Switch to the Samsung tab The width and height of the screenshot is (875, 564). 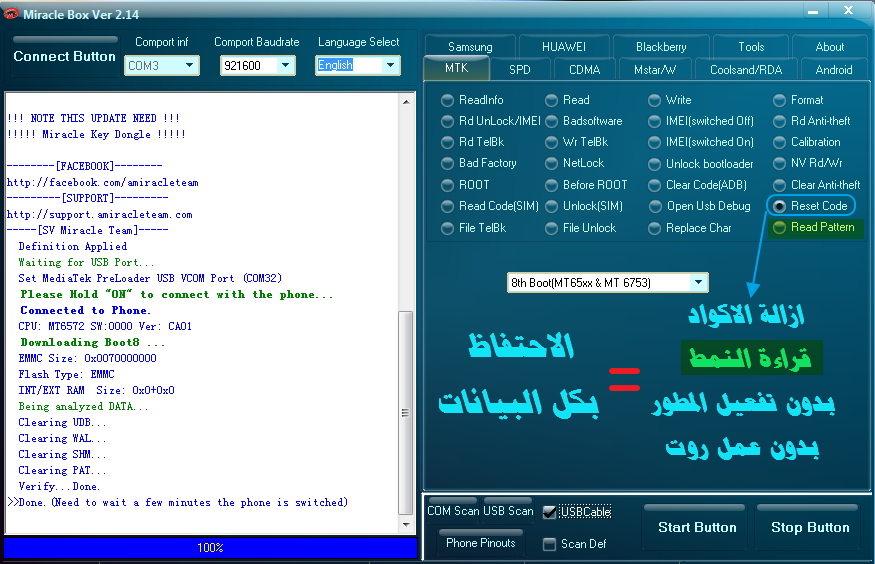(470, 47)
